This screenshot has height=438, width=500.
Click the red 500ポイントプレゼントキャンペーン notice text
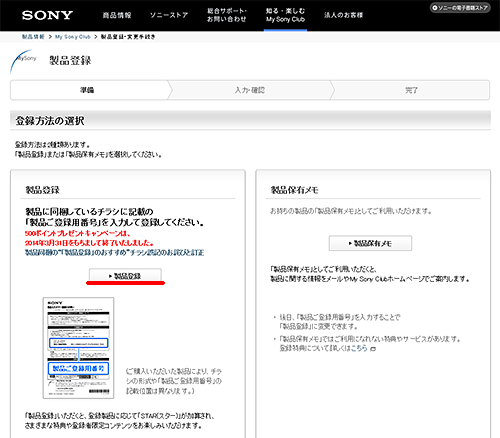(89, 238)
